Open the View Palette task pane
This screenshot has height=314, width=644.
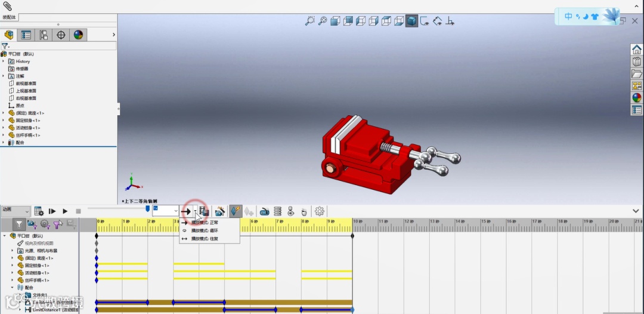(637, 86)
